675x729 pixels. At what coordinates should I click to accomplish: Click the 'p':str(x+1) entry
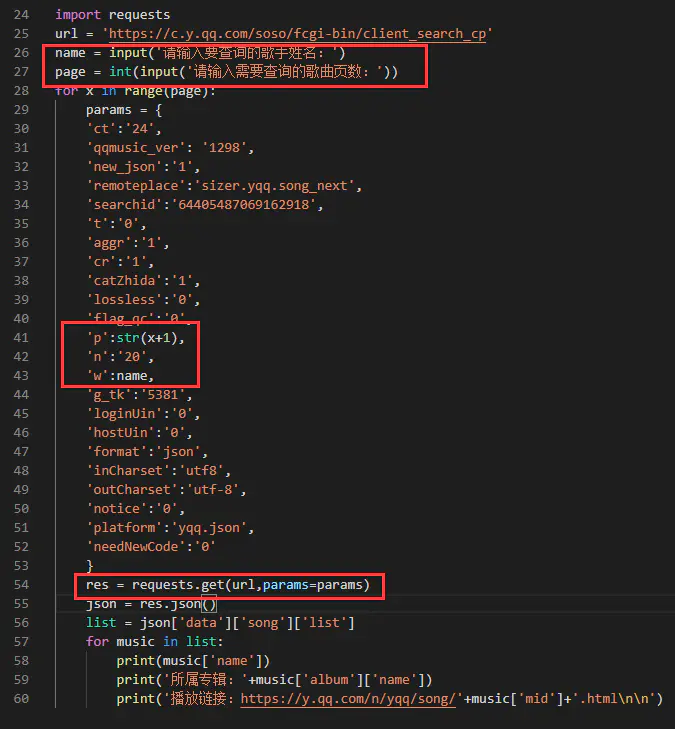coord(136,338)
